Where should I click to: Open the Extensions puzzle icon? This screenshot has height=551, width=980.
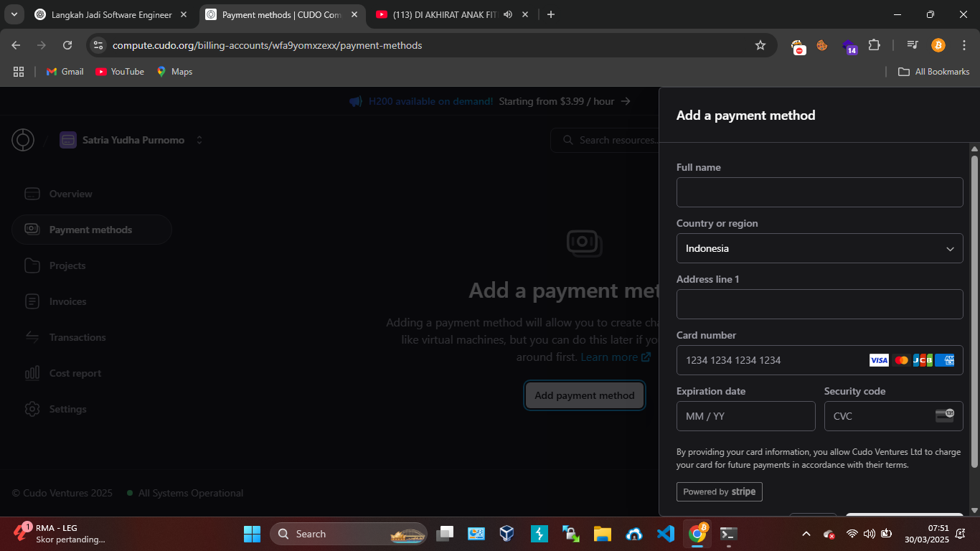click(x=874, y=45)
